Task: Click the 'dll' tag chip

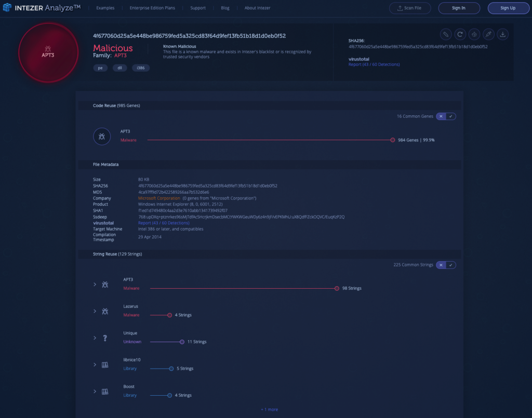Action: (119, 68)
